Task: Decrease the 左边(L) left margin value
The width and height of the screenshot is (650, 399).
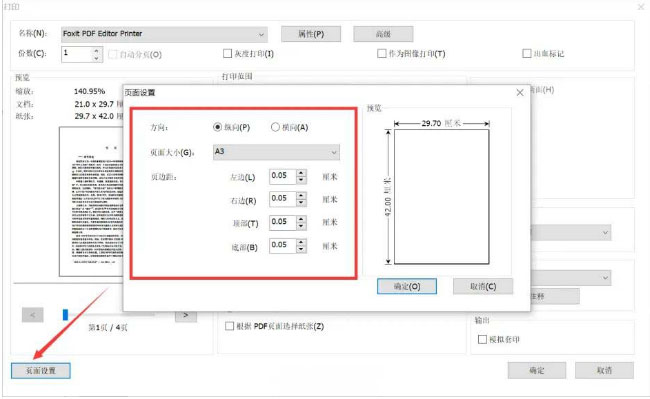Action: coord(302,180)
